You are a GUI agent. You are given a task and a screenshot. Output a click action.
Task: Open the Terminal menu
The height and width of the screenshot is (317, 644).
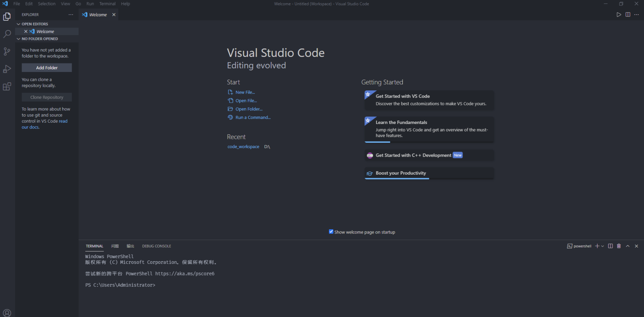[107, 4]
